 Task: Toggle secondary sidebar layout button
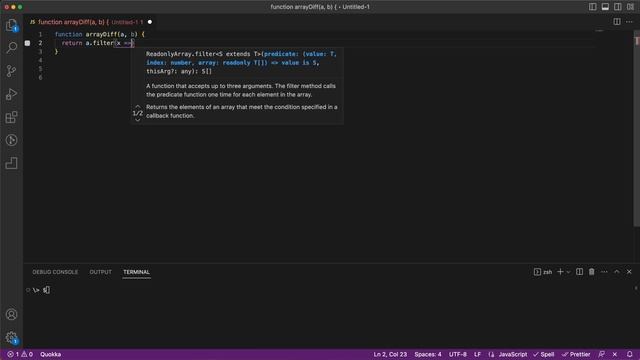(x=618, y=7)
